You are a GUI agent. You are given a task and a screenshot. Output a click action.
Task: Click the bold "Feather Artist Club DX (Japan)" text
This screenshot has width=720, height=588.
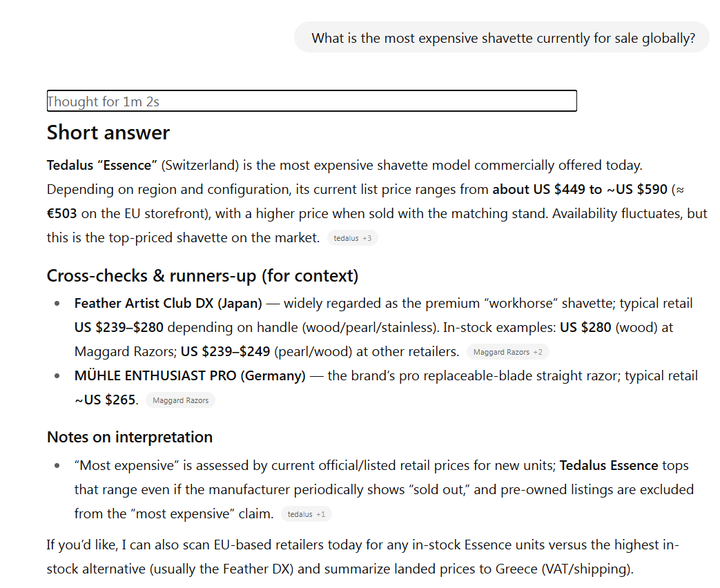(x=168, y=304)
